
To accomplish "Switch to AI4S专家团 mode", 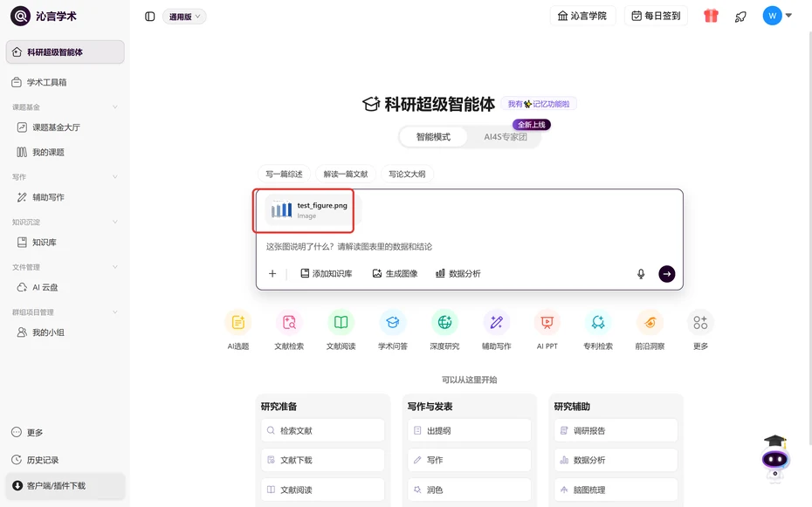I will pyautogui.click(x=505, y=137).
